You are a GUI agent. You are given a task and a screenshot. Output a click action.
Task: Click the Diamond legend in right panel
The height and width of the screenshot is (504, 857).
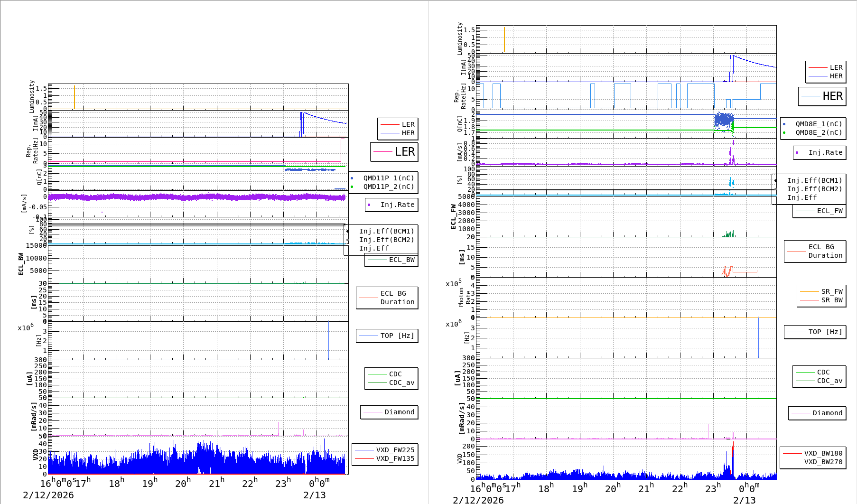pyautogui.click(x=817, y=413)
